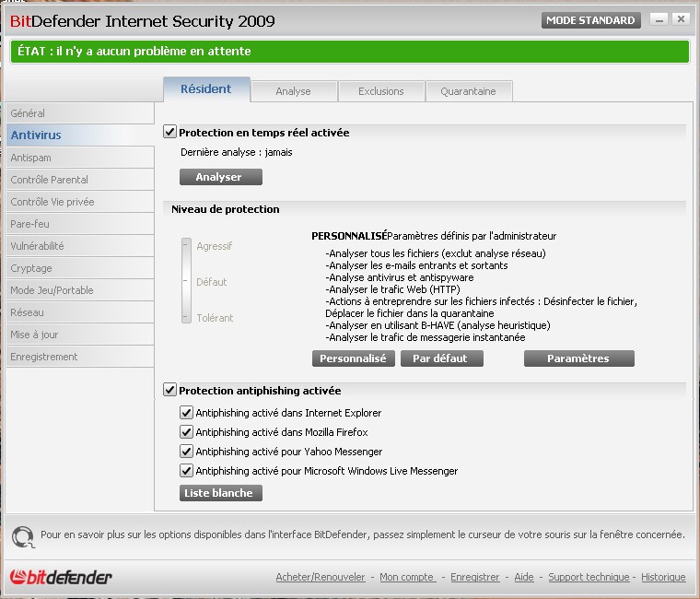Click the Analyser button
Image resolution: width=700 pixels, height=599 pixels.
pyautogui.click(x=221, y=177)
